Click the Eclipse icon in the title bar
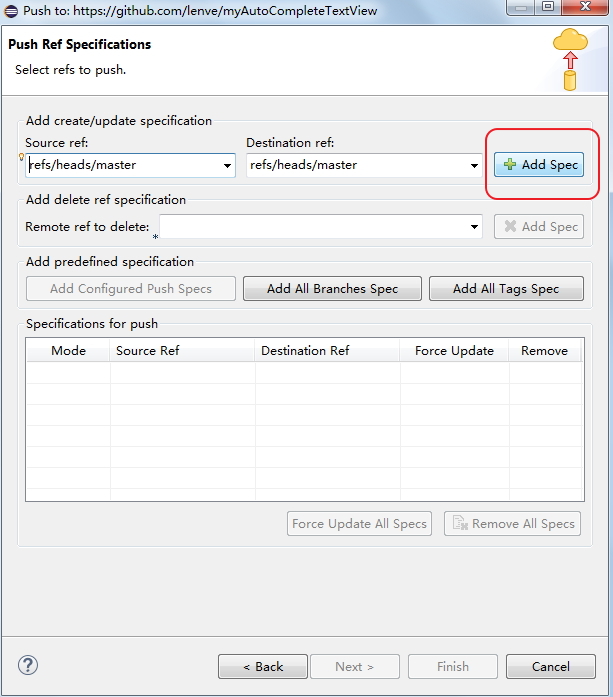Image resolution: width=613 pixels, height=697 pixels. pyautogui.click(x=11, y=11)
